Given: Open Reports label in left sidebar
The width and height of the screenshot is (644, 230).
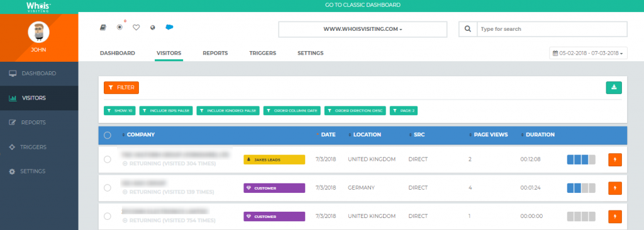Looking at the screenshot, I should (33, 122).
